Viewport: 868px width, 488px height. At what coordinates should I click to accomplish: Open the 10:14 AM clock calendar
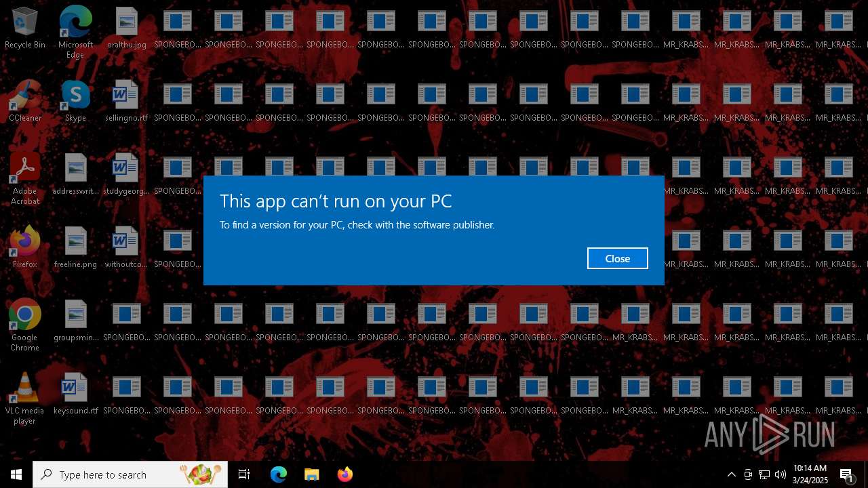tap(810, 474)
